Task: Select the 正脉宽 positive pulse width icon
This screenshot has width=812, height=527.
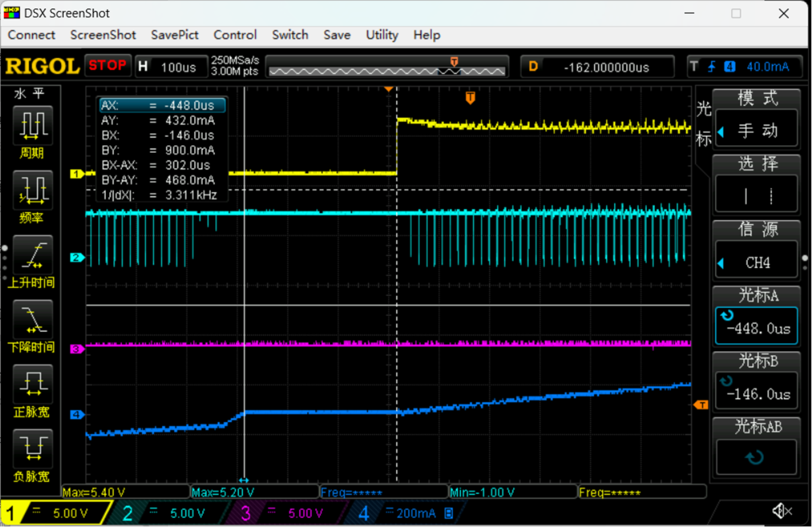Action: 33,384
